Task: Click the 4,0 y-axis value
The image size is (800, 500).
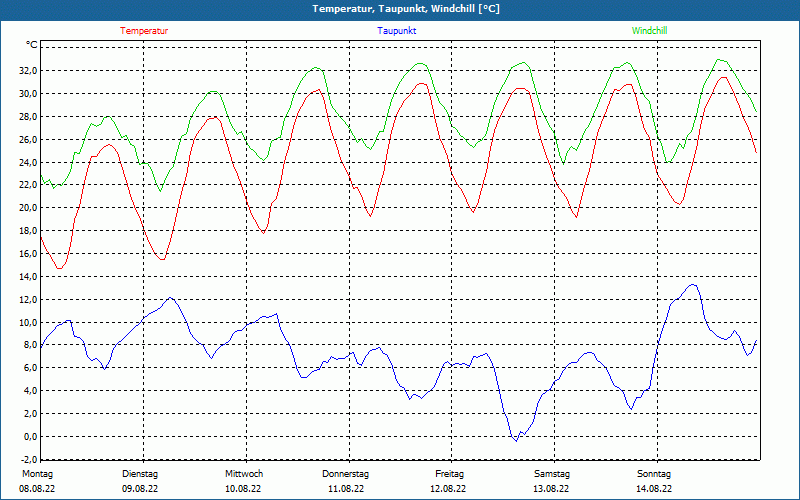Action: click(30, 391)
